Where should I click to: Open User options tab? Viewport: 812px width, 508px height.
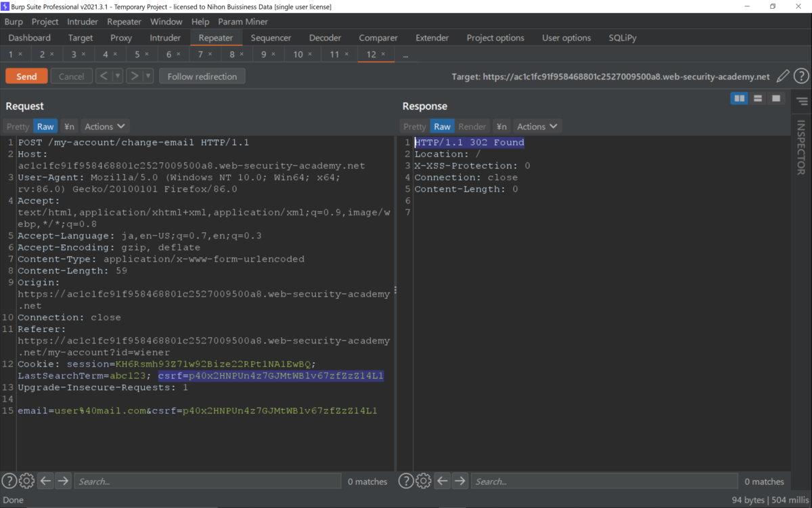[566, 38]
